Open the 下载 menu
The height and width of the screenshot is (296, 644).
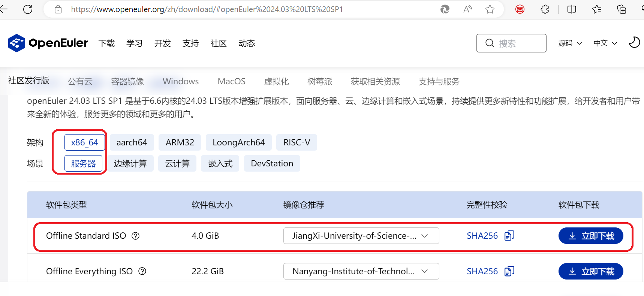pos(106,43)
